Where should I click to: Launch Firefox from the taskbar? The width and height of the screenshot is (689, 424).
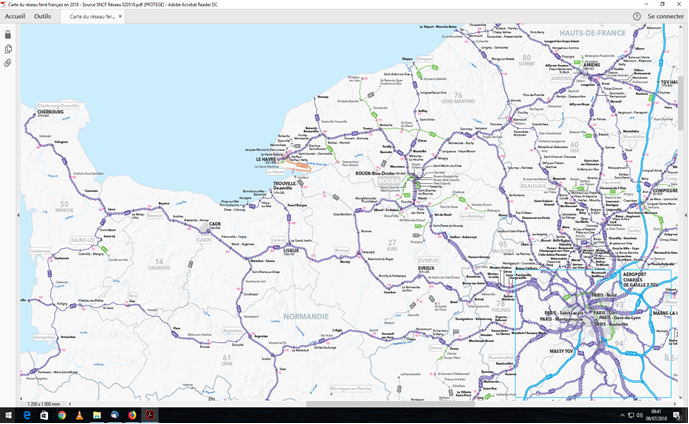[x=132, y=415]
